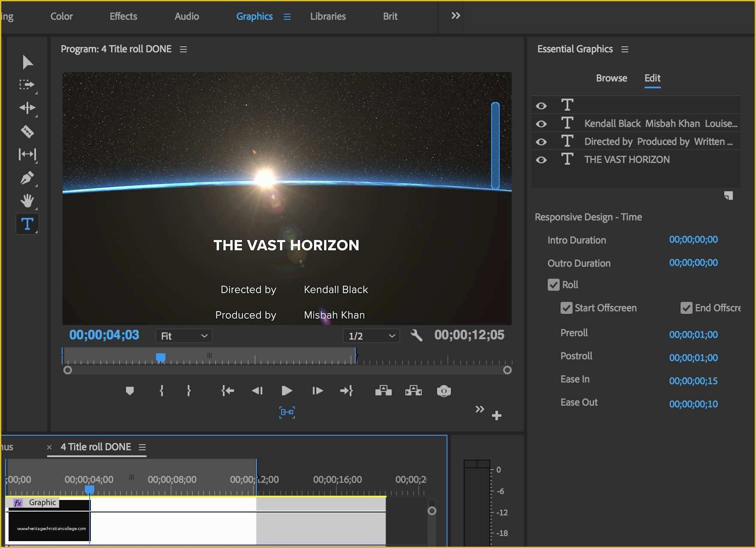
Task: Toggle the comparison view icon
Action: tap(287, 412)
